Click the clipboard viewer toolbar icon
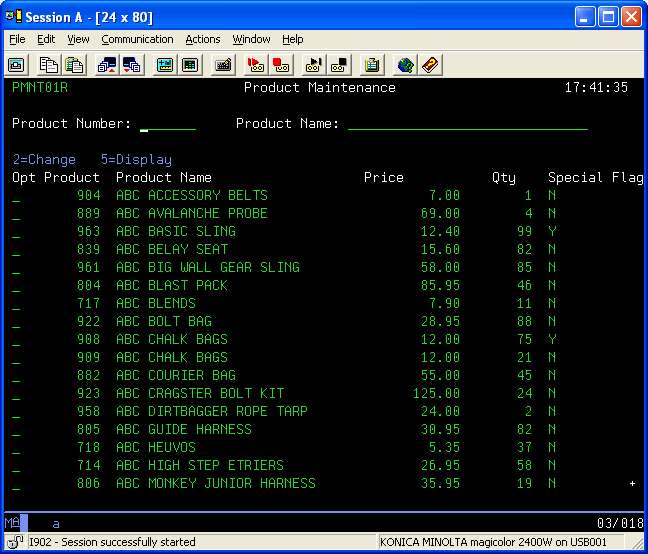 (x=372, y=65)
